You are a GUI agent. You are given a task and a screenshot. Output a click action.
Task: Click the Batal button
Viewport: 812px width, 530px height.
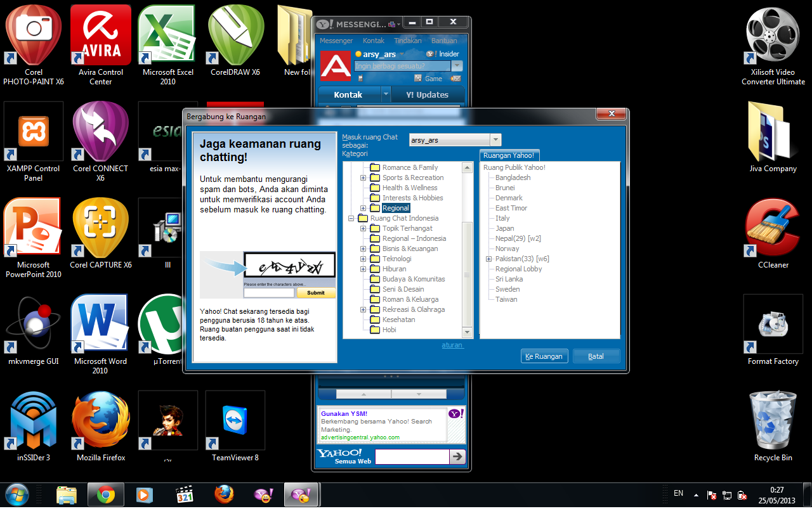point(596,356)
